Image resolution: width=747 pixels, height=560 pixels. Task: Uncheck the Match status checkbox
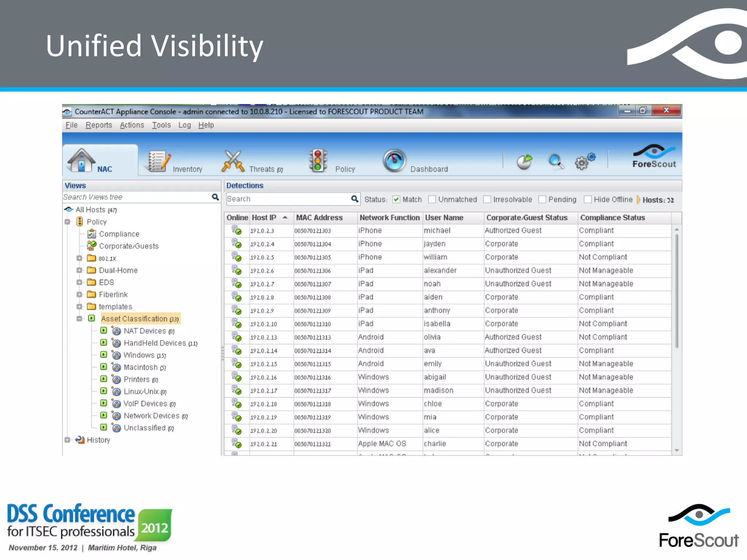coord(396,199)
